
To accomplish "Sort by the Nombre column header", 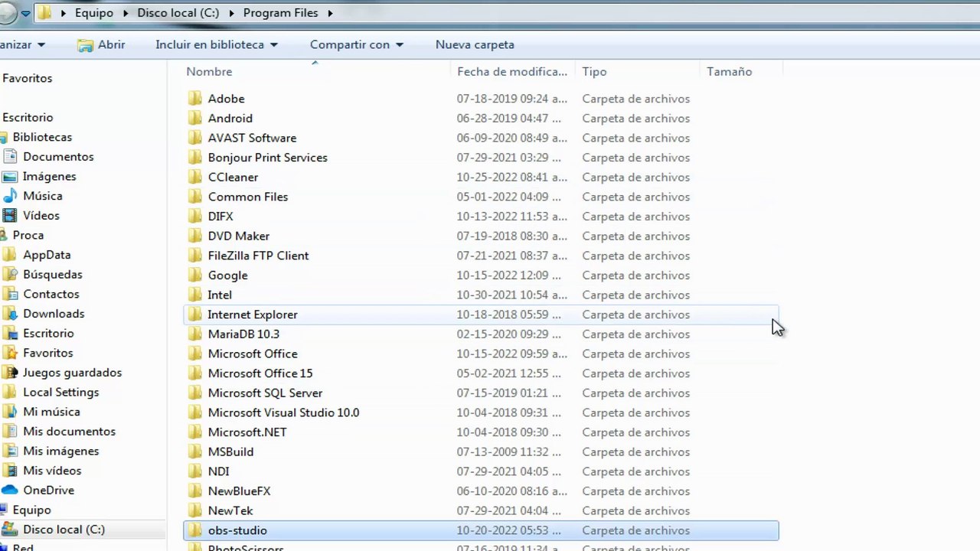I will (209, 71).
